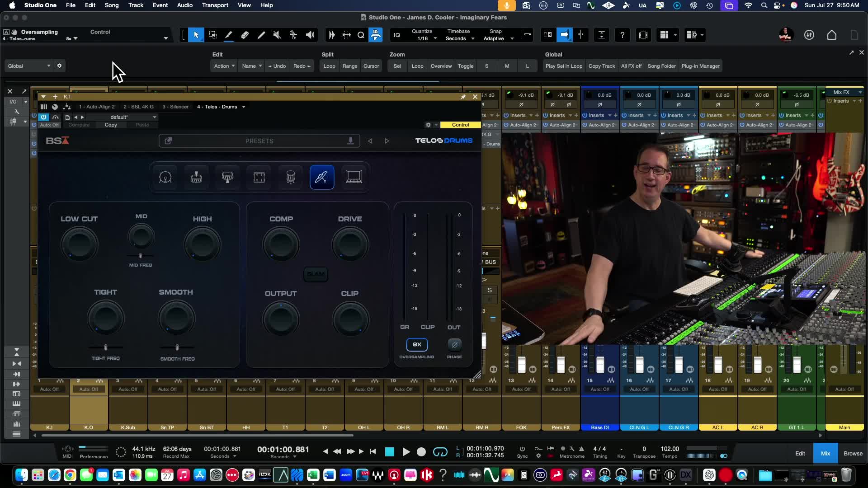Toggle the Phase invert button
Screen dimensions: 868x488
[x=454, y=345]
